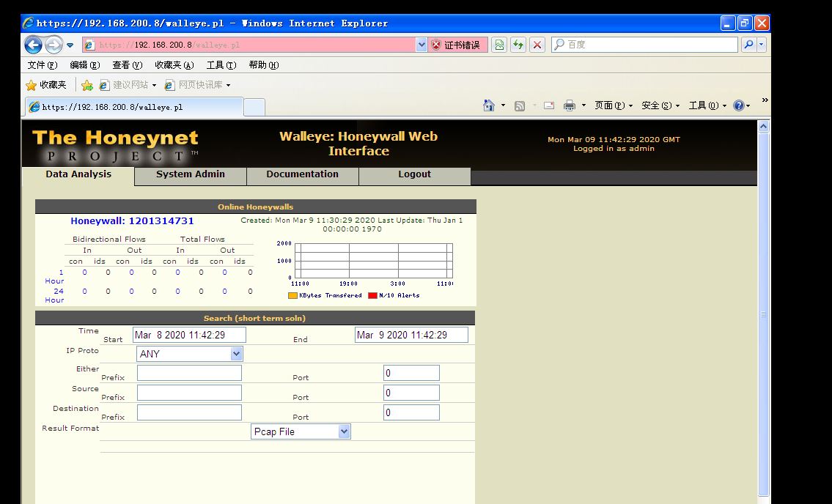
Task: Open the recent pages dropdown beside Forward
Action: pos(70,45)
